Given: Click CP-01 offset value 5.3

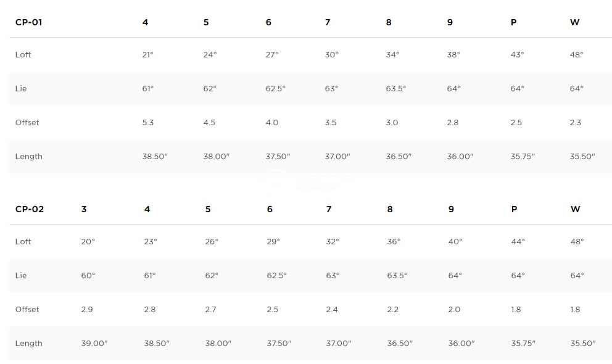Looking at the screenshot, I should pos(148,123).
